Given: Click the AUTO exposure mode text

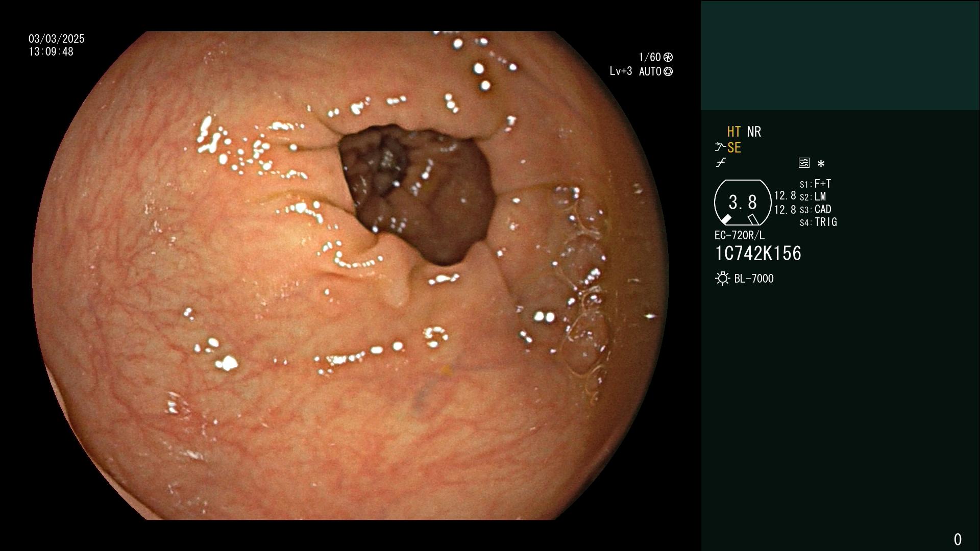Looking at the screenshot, I should click(x=650, y=71).
